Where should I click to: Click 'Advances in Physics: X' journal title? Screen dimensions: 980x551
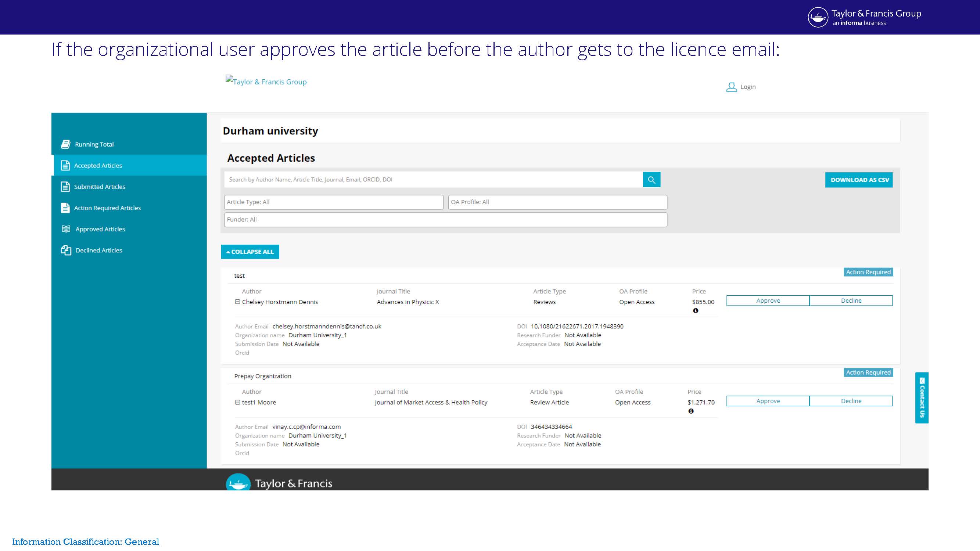point(408,302)
